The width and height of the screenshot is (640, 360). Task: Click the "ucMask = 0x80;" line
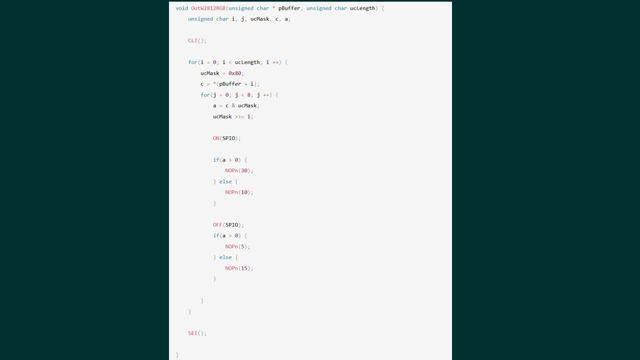[222, 73]
